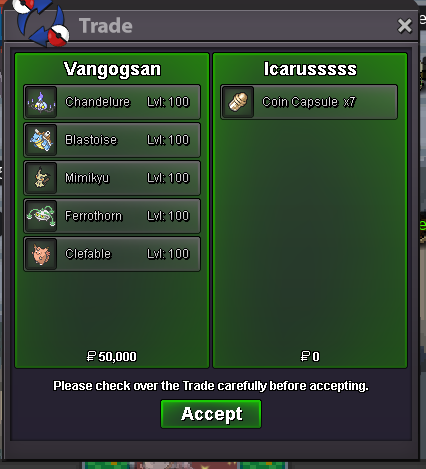
Task: Click the Trade window title text
Action: point(106,26)
